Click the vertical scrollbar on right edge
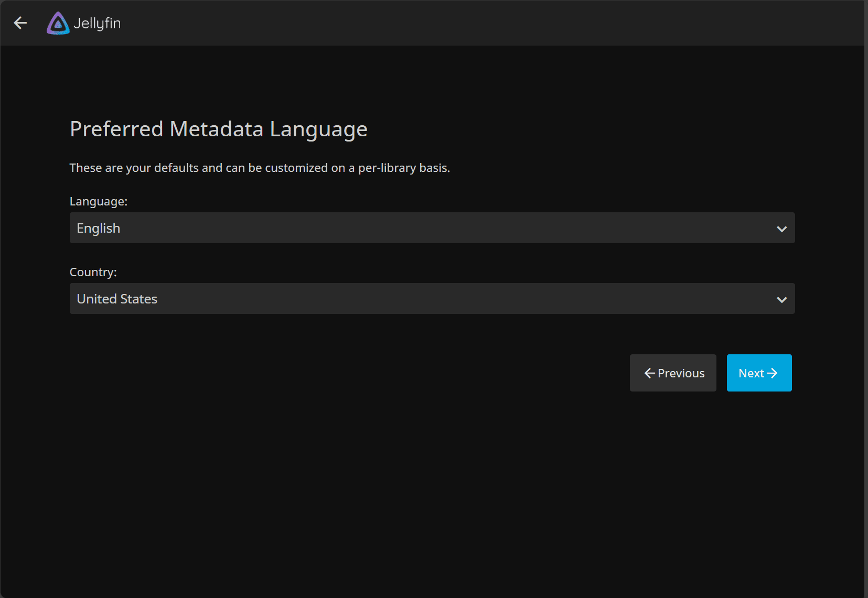This screenshot has width=868, height=598. [x=866, y=299]
